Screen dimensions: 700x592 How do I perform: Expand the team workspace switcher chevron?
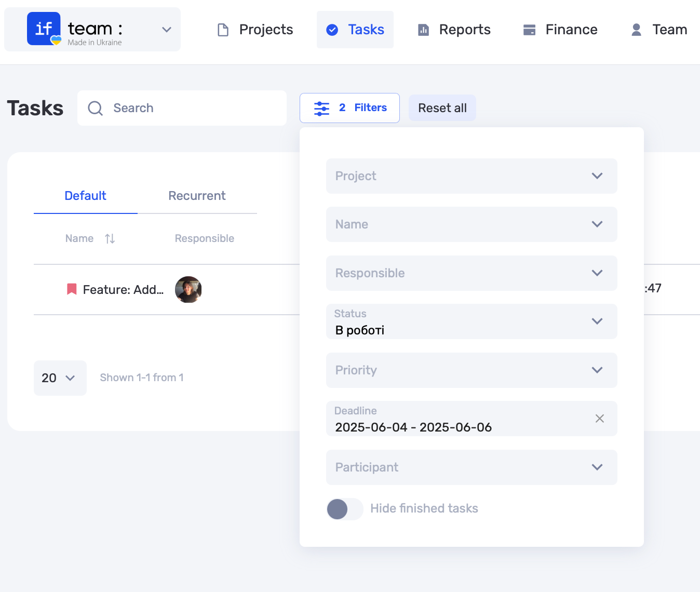click(167, 30)
